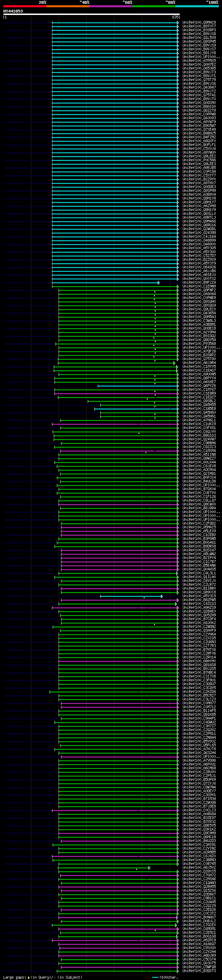Select the UniRef100_C1UKI9 label
This screenshot has width=222, height=980.
(199, 424)
